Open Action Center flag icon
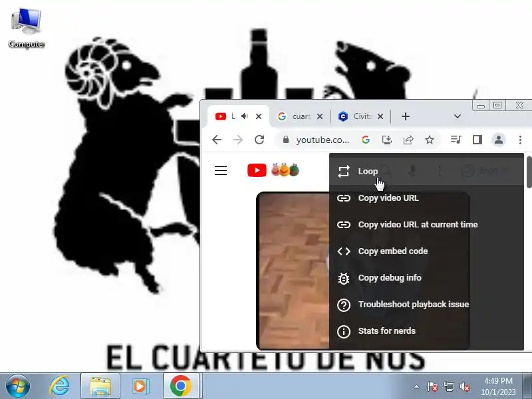Image resolution: width=532 pixels, height=399 pixels. coord(433,386)
